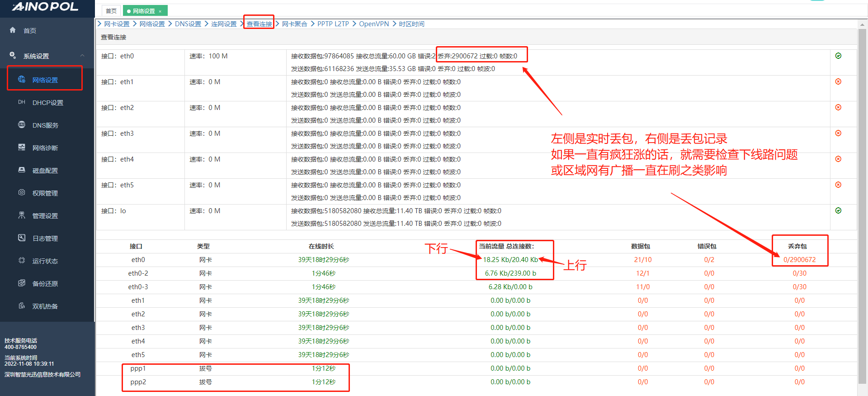
Task: Open the 网卡设置 breadcrumb section
Action: point(117,24)
